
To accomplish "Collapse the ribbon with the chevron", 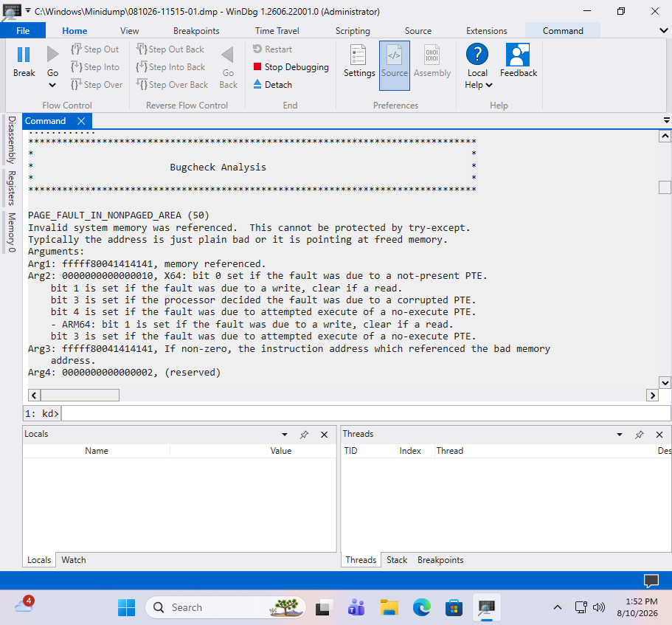I will 663,30.
